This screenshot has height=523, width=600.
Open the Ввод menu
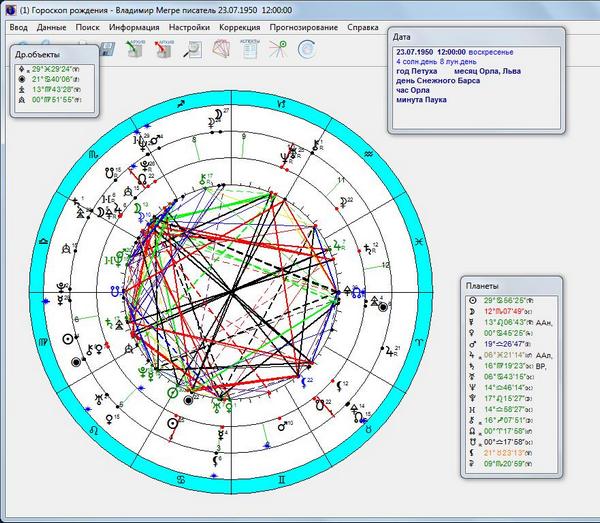tap(18, 28)
